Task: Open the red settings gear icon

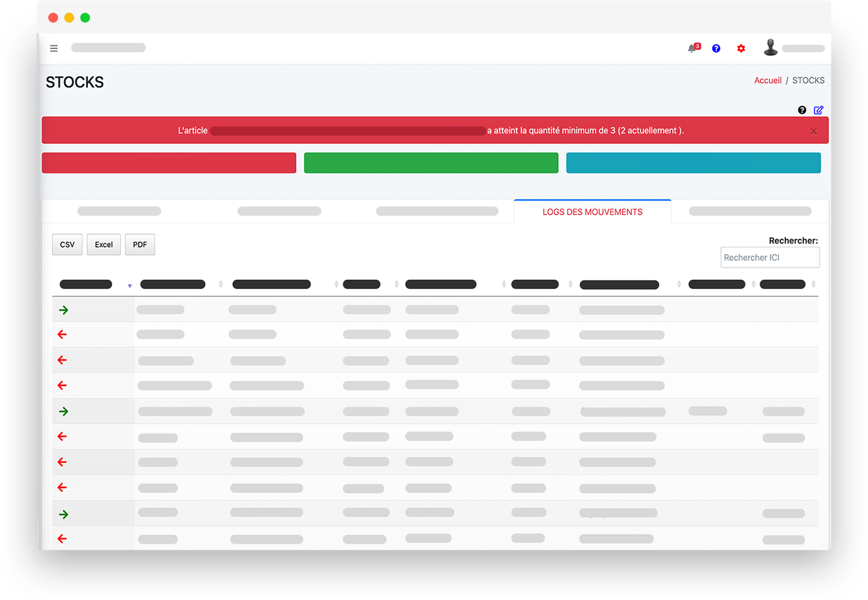Action: coord(741,48)
